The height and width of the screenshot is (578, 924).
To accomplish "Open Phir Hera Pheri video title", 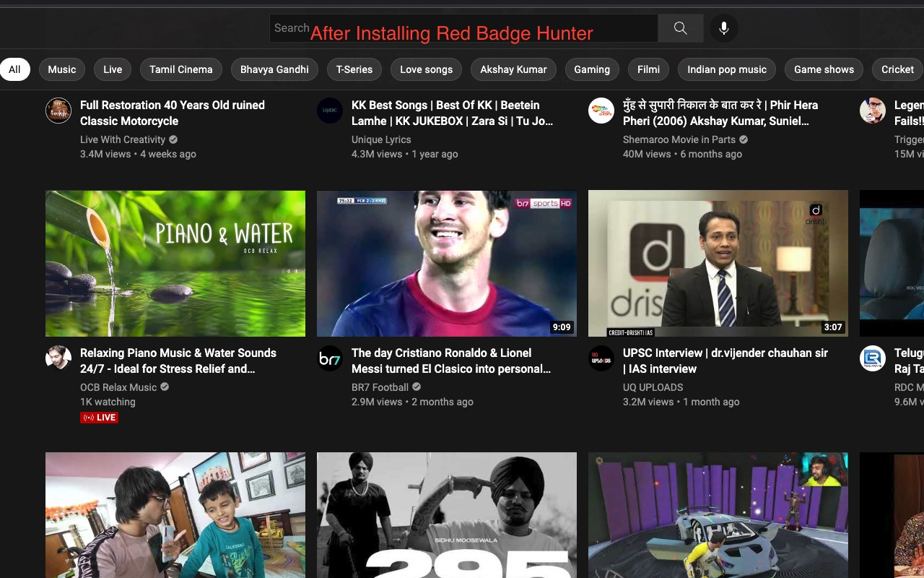I will coord(720,113).
